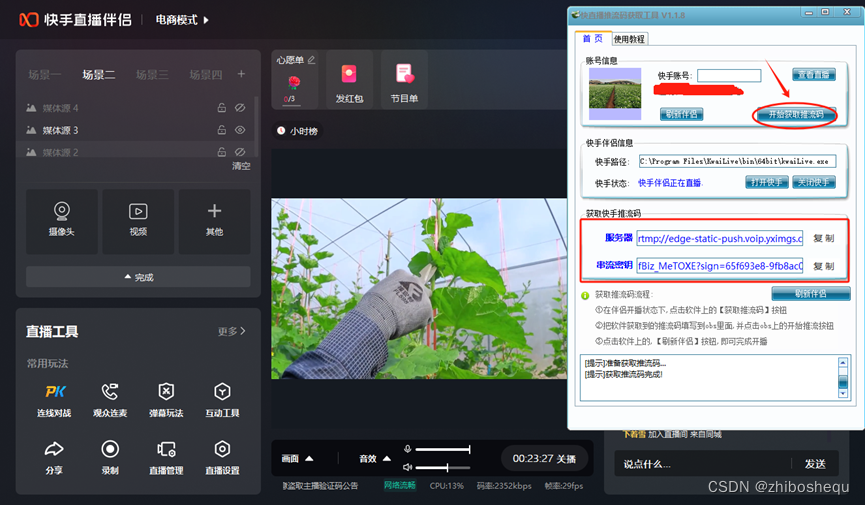Switch to 场景一
Image resolution: width=865 pixels, height=505 pixels.
coord(45,75)
